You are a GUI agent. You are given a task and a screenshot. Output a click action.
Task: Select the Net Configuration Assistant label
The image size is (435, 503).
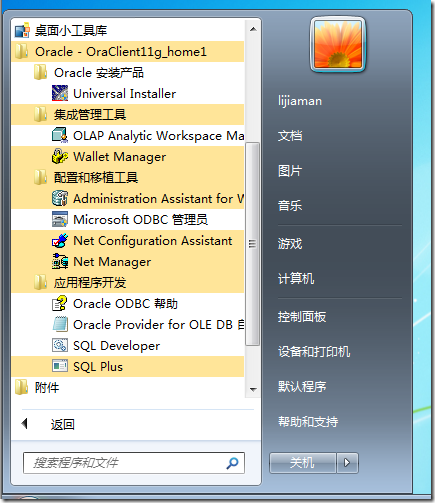point(153,241)
